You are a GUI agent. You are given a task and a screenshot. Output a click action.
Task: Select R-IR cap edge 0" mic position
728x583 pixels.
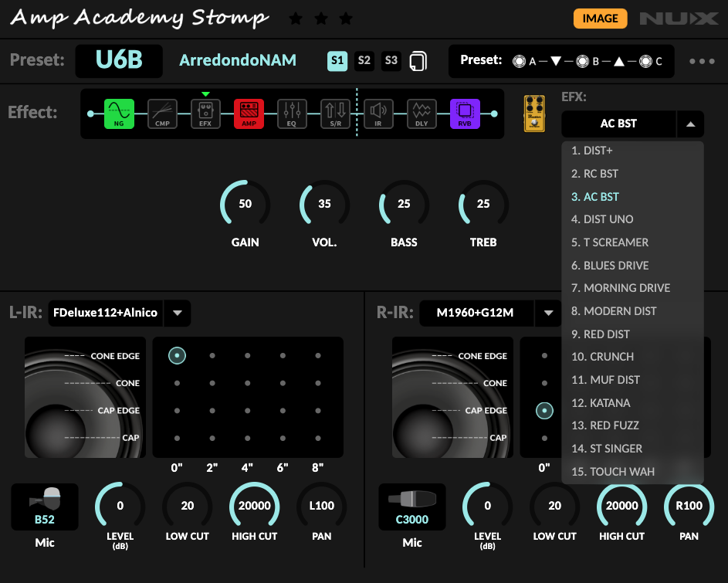[x=544, y=411]
